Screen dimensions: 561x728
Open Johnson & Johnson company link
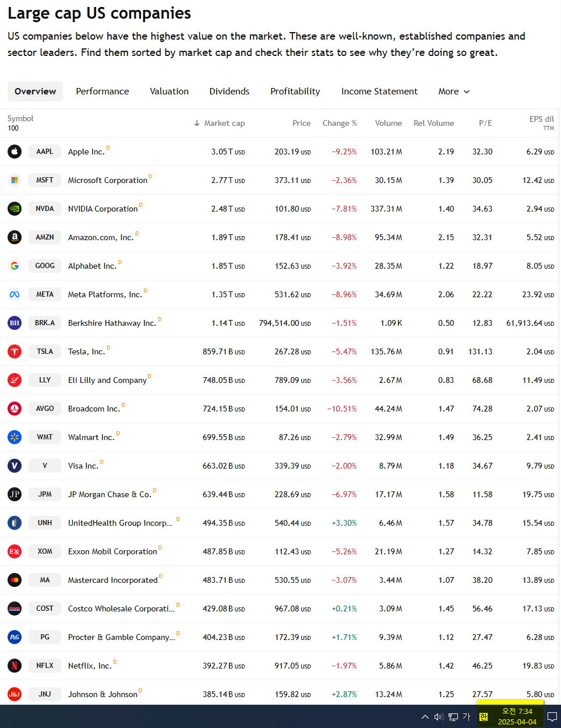pos(103,694)
